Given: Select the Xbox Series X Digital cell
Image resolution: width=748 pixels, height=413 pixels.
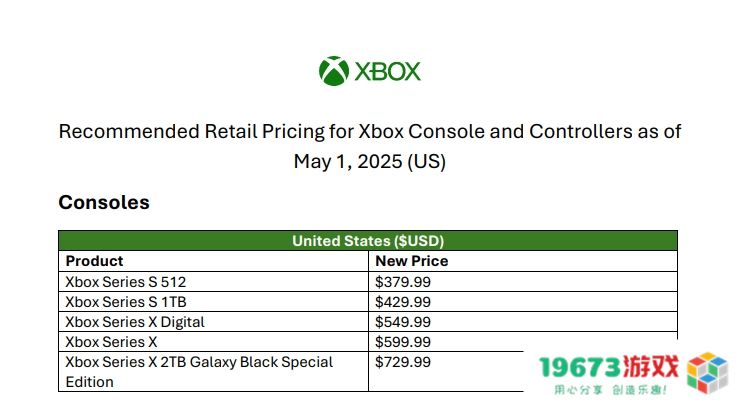Looking at the screenshot, I should (213, 322).
